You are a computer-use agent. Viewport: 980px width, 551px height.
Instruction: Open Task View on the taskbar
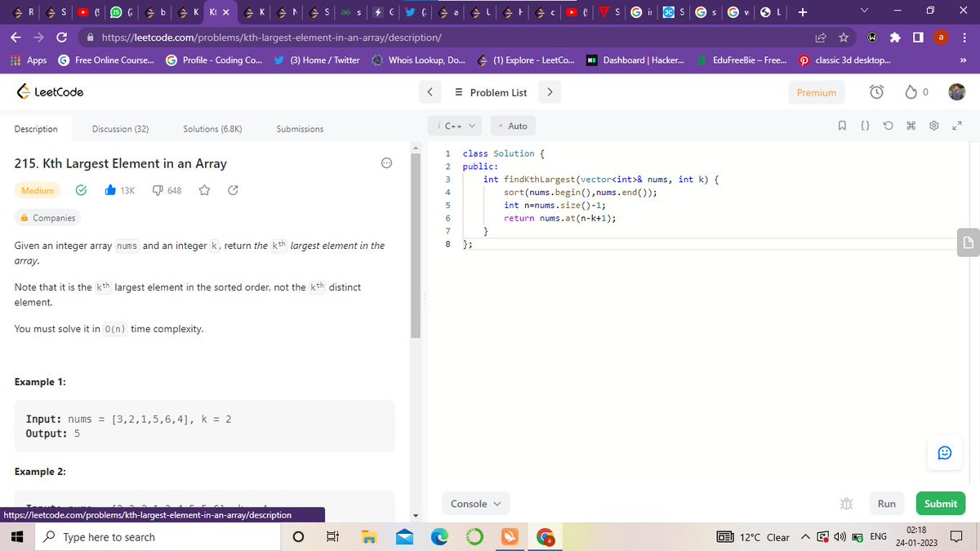[332, 537]
